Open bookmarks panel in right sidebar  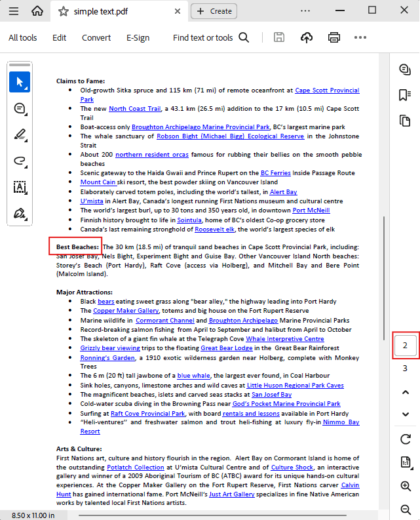coord(405,95)
